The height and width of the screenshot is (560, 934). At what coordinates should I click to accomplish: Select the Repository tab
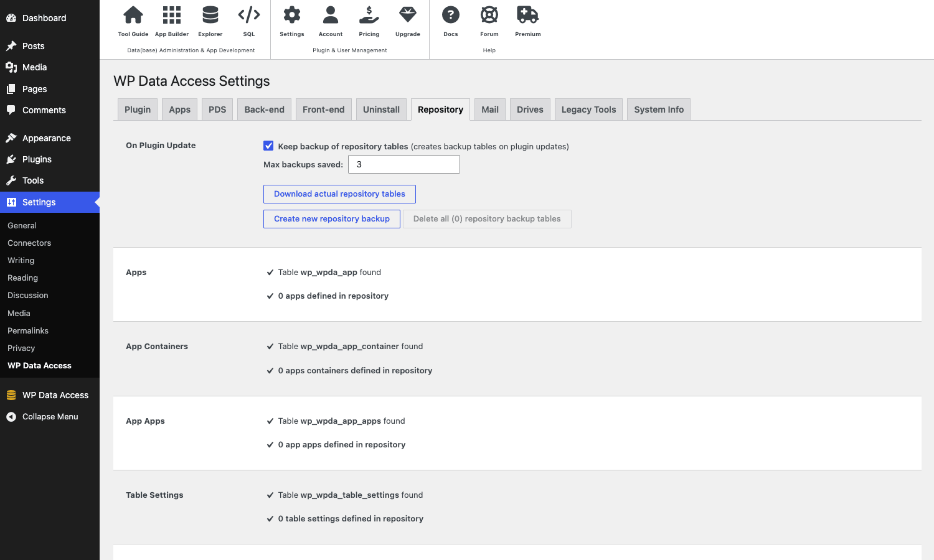440,110
